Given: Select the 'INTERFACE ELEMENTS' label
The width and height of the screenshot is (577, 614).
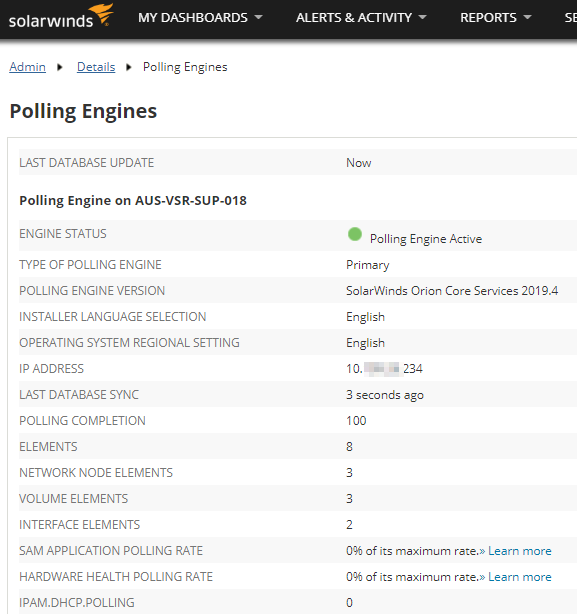Looking at the screenshot, I should [x=79, y=525].
